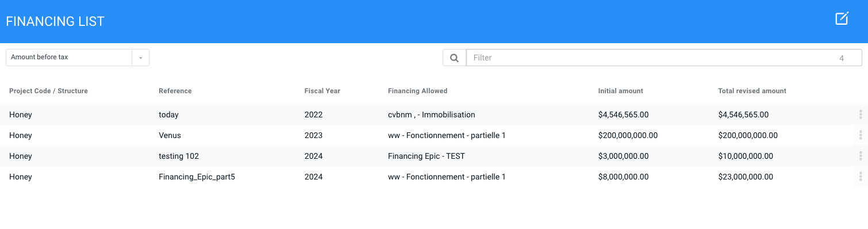This screenshot has height=229, width=868.
Task: Click the FINANCING LIST page title
Action: pos(55,22)
